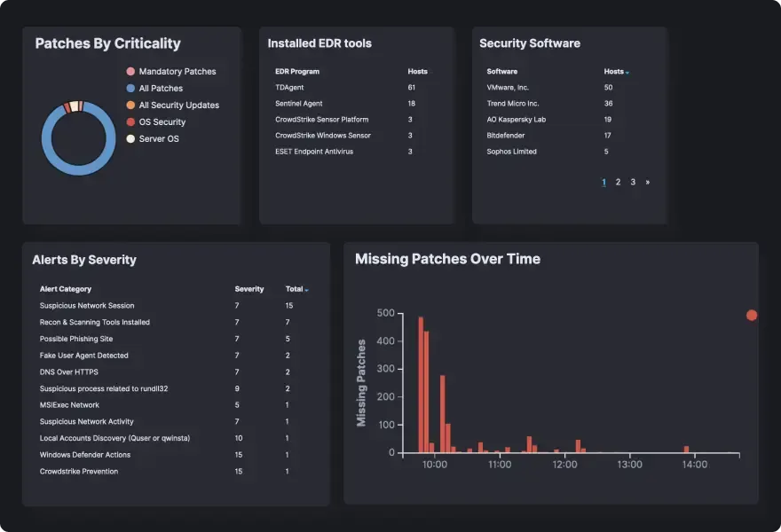Viewport: 781px width, 532px height.
Task: Select page 1 in the pagination
Action: click(x=604, y=182)
